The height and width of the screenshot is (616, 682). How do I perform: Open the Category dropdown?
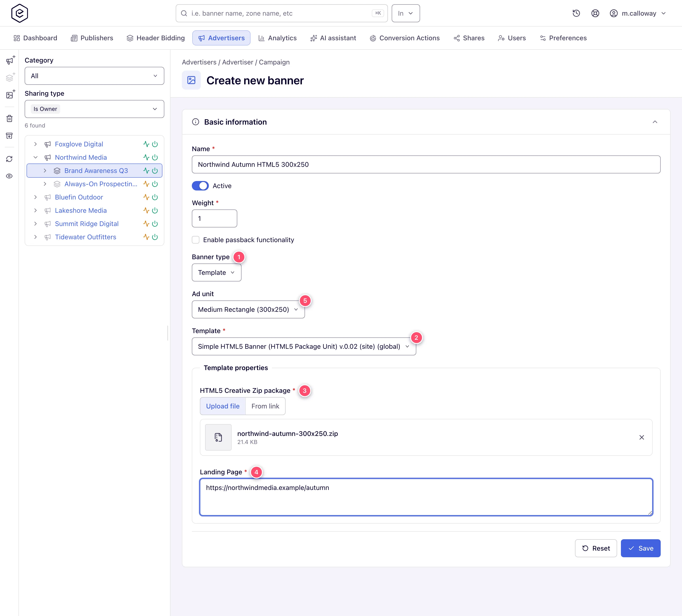click(94, 76)
